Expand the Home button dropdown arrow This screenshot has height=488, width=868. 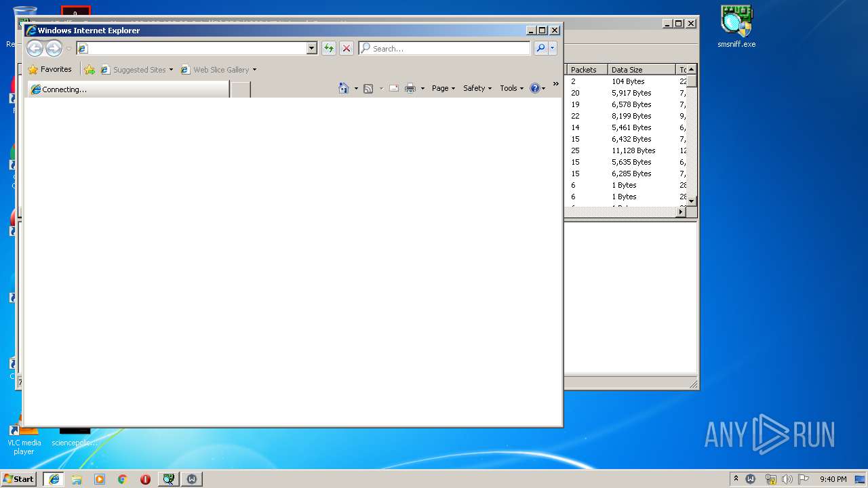click(x=356, y=88)
